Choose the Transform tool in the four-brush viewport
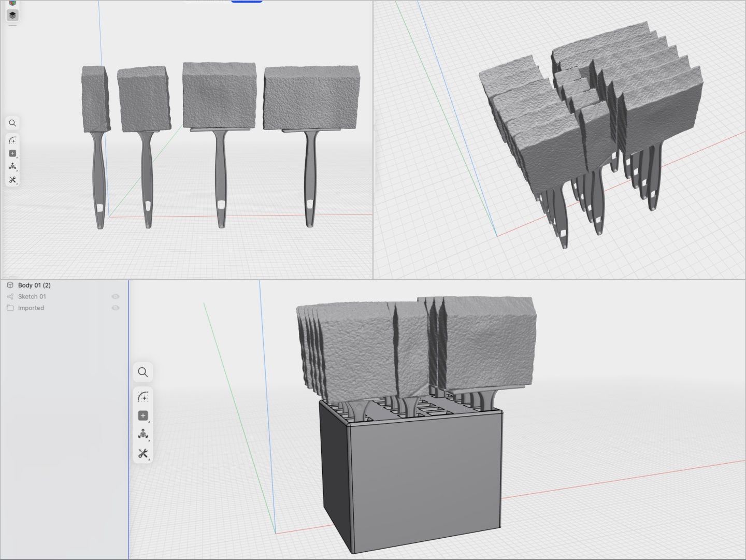This screenshot has height=560, width=746. pyautogui.click(x=12, y=166)
